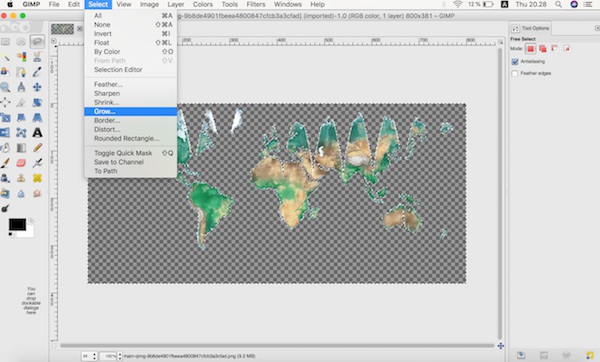The height and width of the screenshot is (362, 600).
Task: Select the Clone stamp tool
Action: (21, 178)
